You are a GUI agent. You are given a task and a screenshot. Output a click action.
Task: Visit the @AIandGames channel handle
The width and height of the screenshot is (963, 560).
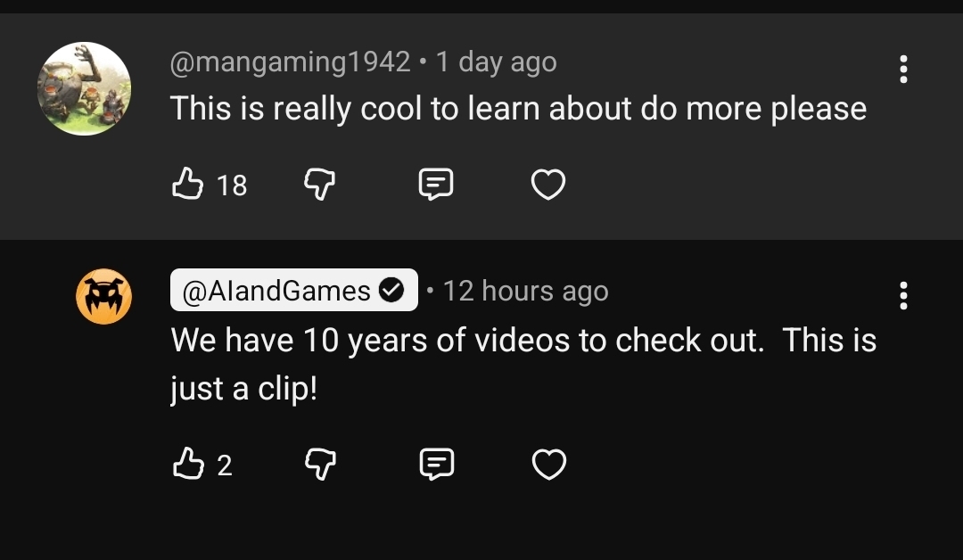point(276,291)
